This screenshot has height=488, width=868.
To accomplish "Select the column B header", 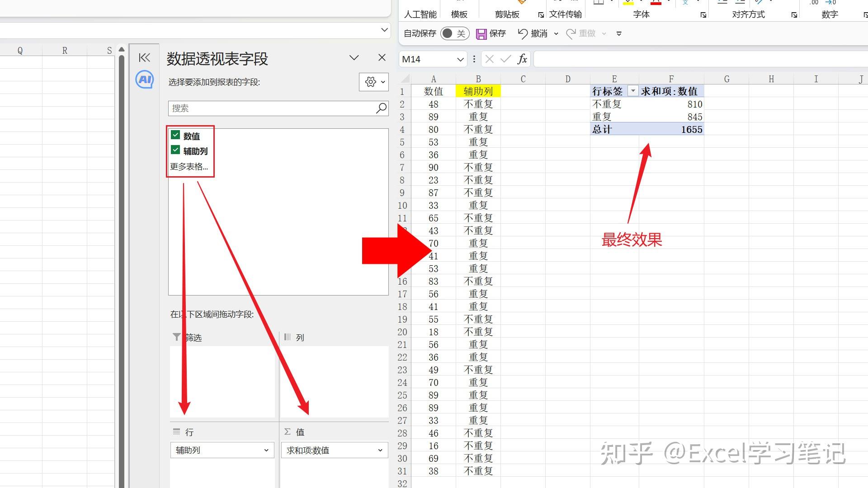I will point(478,79).
